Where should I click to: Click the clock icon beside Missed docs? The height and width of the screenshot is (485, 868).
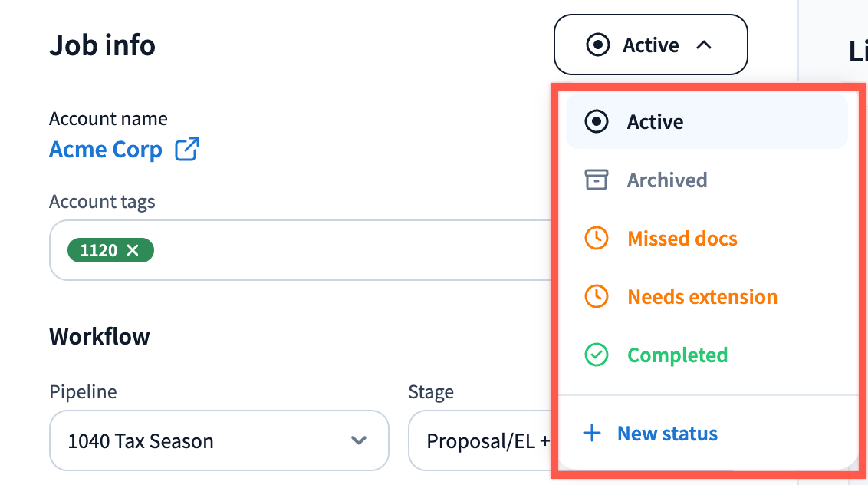[596, 239]
